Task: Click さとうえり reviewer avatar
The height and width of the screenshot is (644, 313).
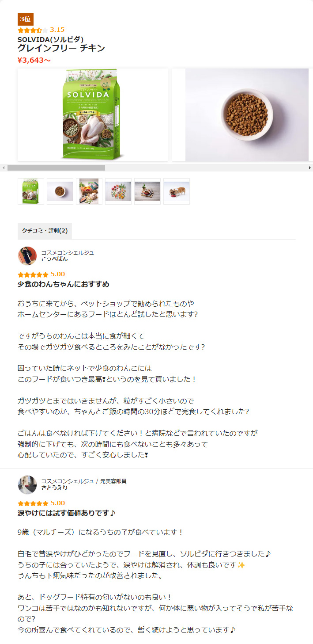Action: (x=27, y=485)
